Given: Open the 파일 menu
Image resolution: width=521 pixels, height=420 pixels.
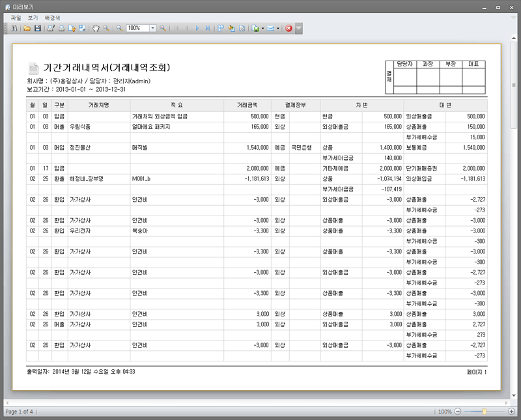Looking at the screenshot, I should click(x=16, y=17).
